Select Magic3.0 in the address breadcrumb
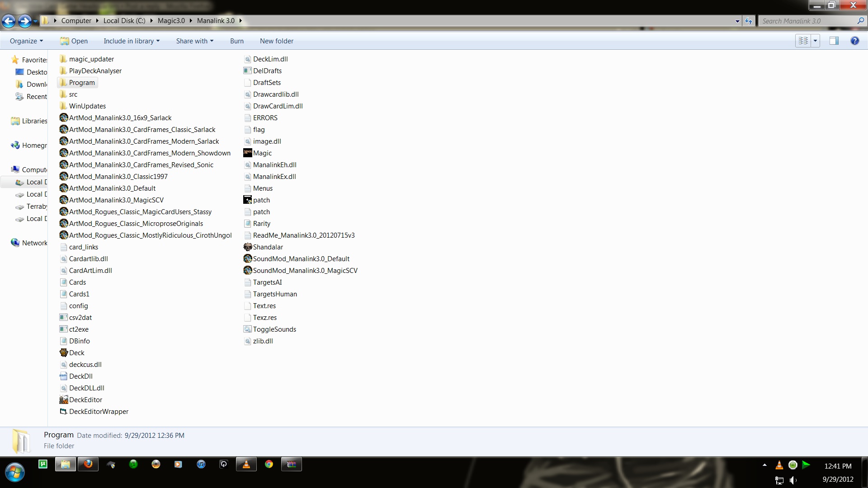 pyautogui.click(x=171, y=20)
